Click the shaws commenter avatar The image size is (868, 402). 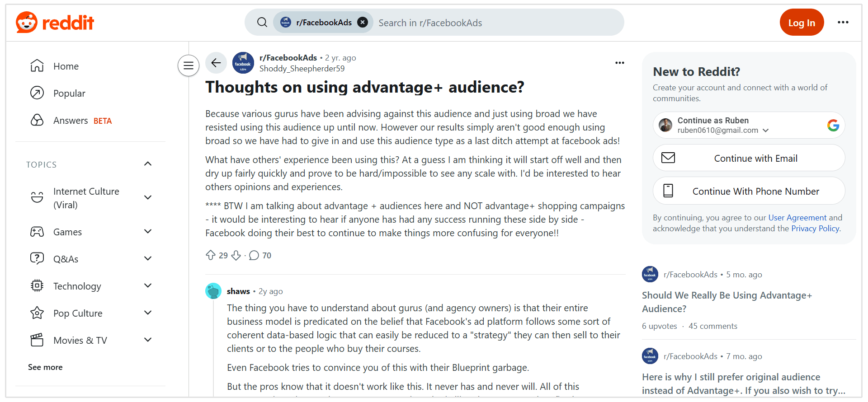click(x=213, y=291)
